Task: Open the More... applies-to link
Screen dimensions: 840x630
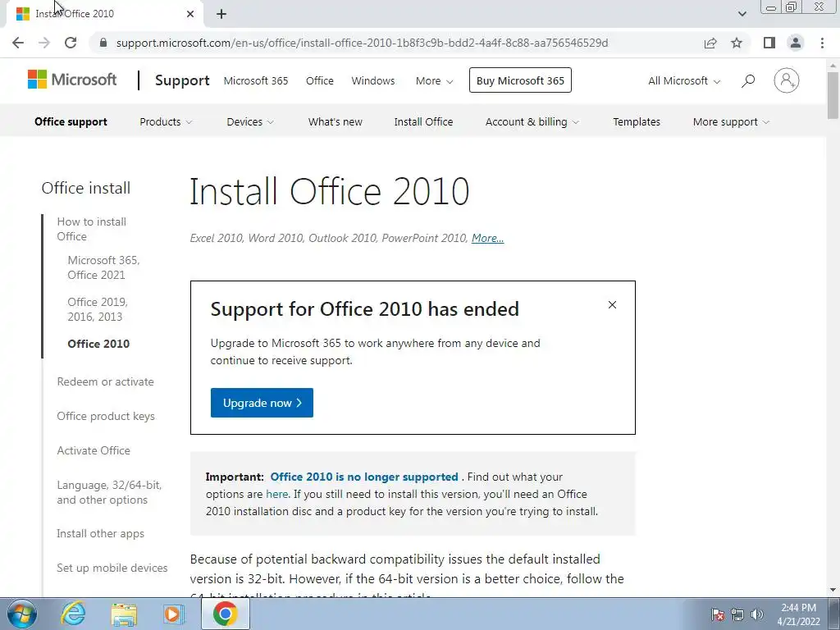Action: click(487, 238)
